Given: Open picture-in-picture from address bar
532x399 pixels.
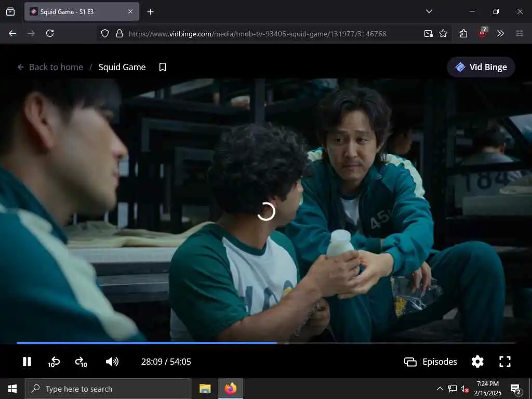Looking at the screenshot, I should pyautogui.click(x=428, y=33).
